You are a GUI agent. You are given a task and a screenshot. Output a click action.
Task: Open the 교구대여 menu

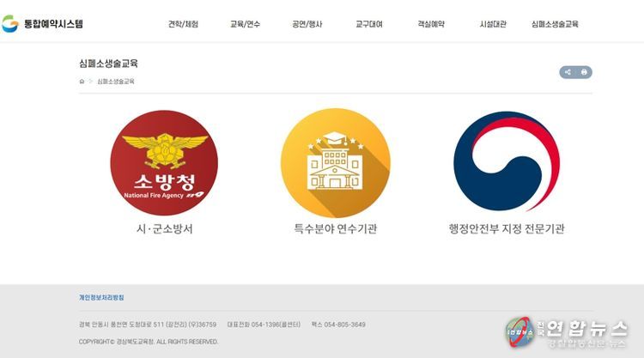369,24
